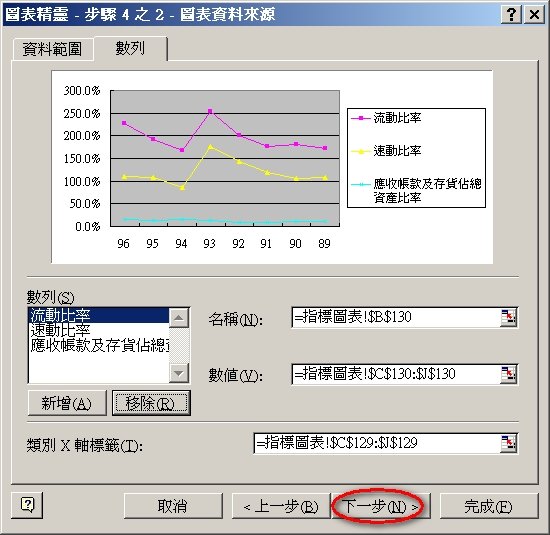Image resolution: width=550 pixels, height=535 pixels.
Task: Click the 移除 button to remove series
Action: tap(151, 403)
